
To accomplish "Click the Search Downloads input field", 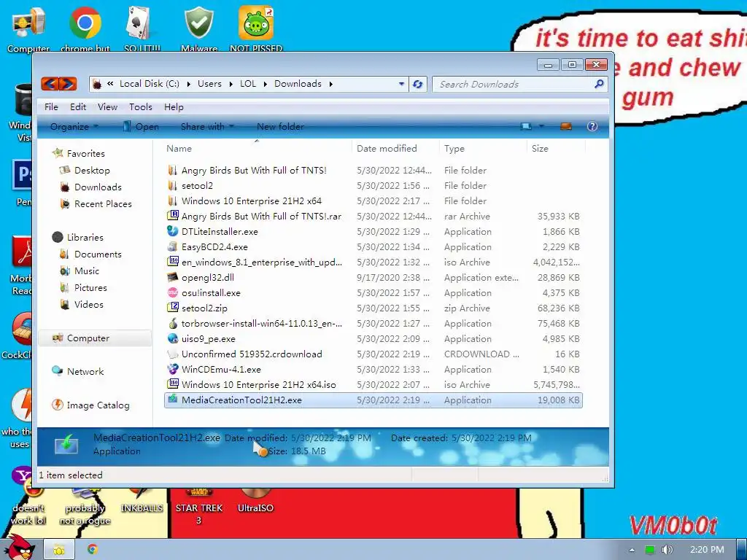I will click(x=514, y=85).
